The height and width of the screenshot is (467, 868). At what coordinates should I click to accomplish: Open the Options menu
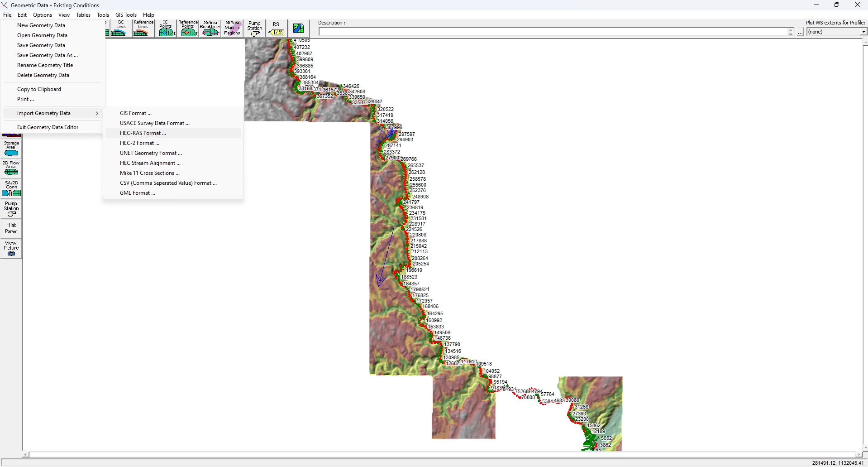click(x=43, y=15)
